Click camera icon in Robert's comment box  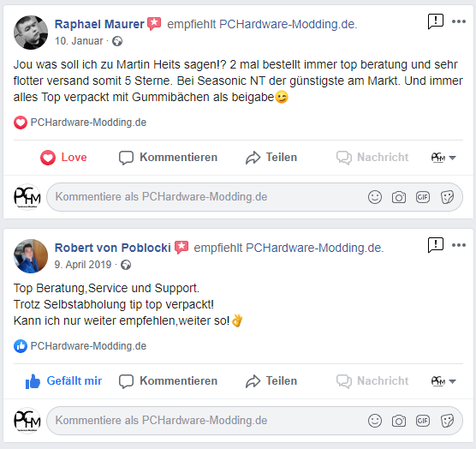click(399, 421)
